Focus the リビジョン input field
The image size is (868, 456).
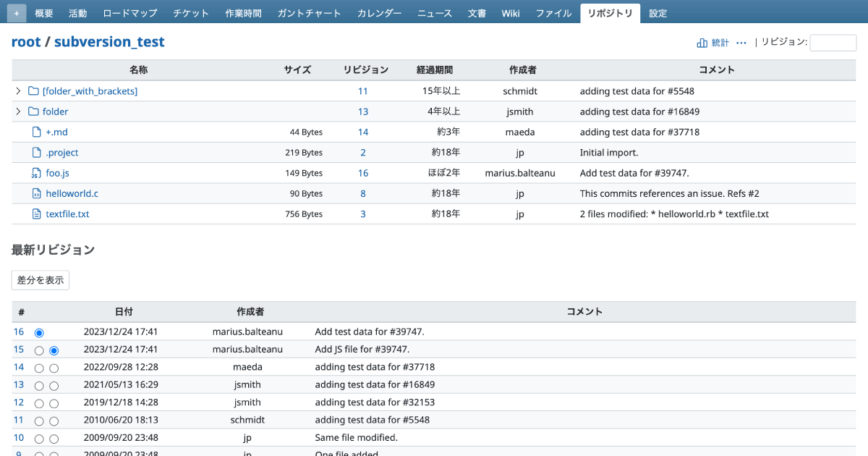[x=833, y=43]
